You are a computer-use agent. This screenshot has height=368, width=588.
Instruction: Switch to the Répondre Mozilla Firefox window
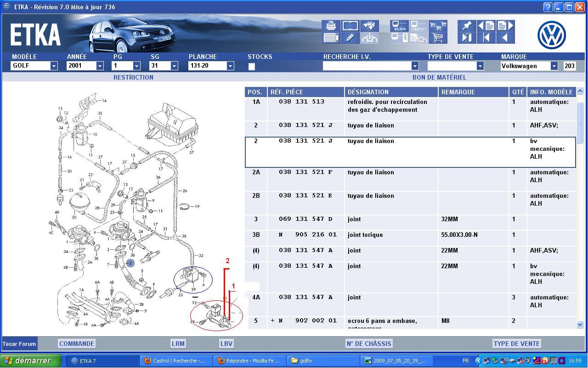click(x=250, y=361)
